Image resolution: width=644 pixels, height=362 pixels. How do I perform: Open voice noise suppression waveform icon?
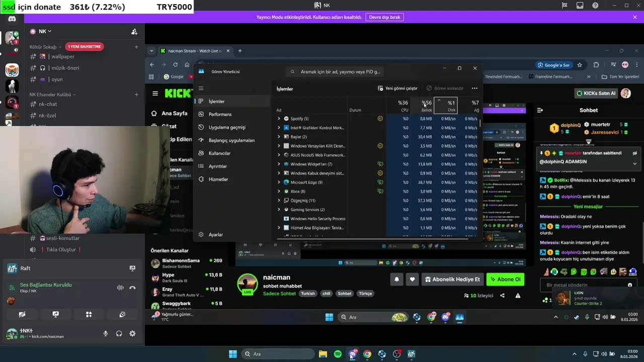point(120,288)
